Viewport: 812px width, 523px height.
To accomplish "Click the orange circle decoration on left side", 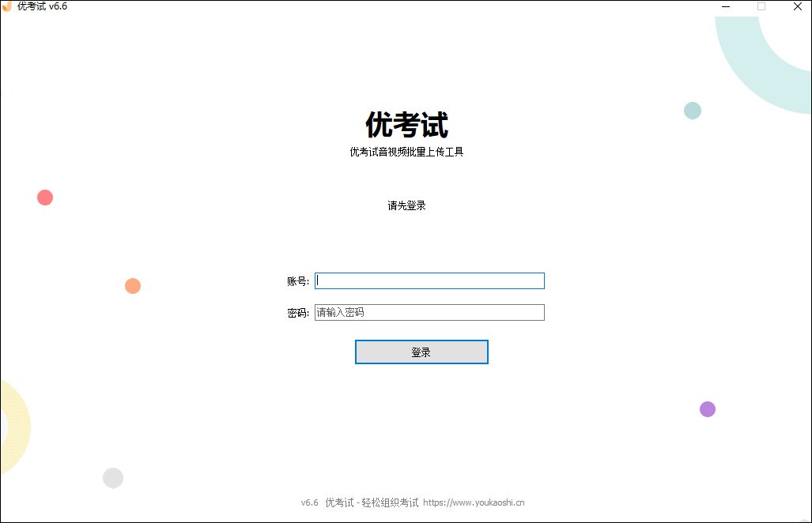I will coord(132,285).
